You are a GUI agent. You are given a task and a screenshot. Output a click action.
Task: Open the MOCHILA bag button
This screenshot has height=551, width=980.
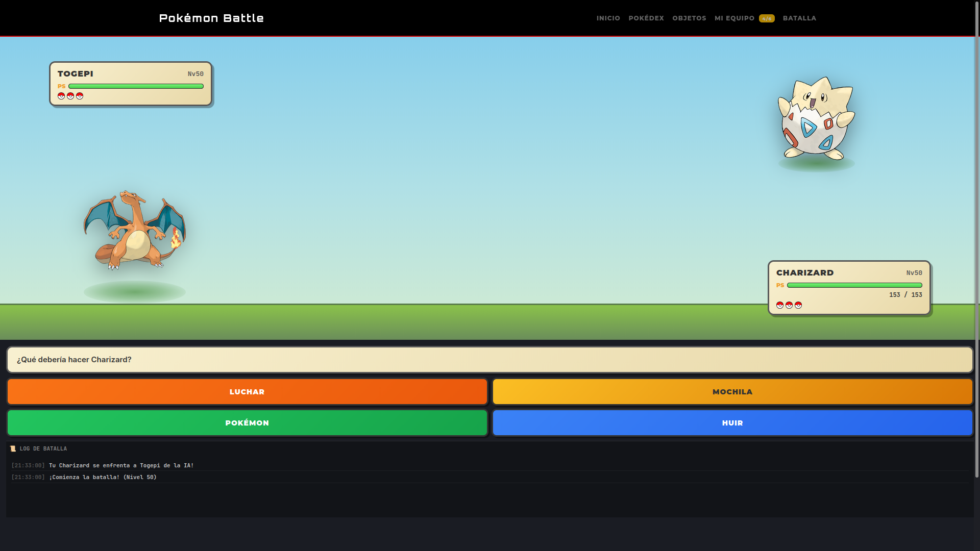pyautogui.click(x=732, y=392)
